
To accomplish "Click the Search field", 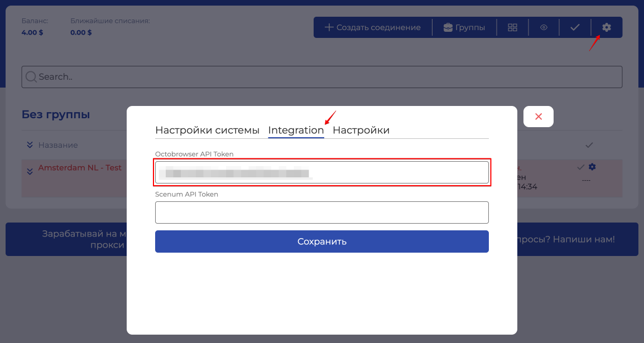I will click(x=322, y=77).
